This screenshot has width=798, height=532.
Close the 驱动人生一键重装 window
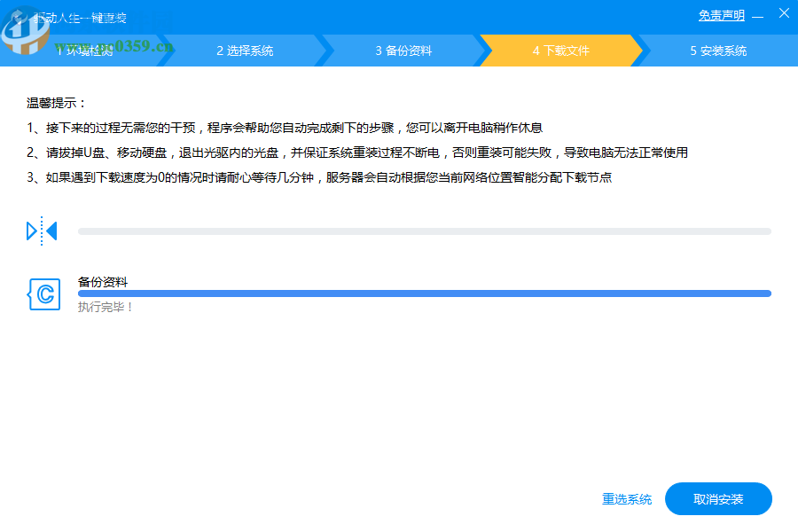click(784, 13)
